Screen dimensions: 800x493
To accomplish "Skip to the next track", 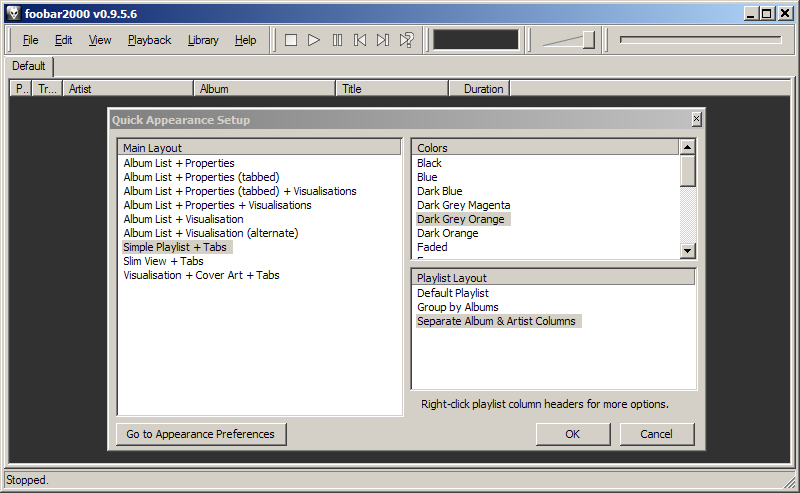I will pos(383,40).
